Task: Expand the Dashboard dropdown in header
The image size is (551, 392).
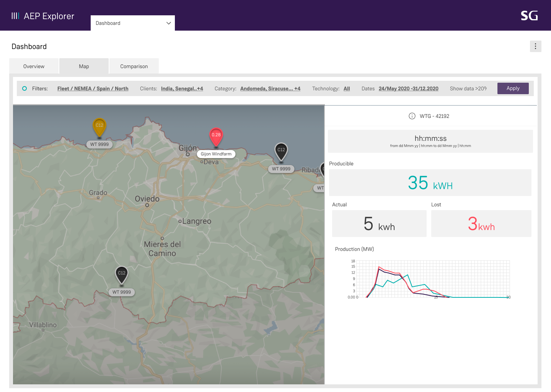Action: click(x=133, y=23)
